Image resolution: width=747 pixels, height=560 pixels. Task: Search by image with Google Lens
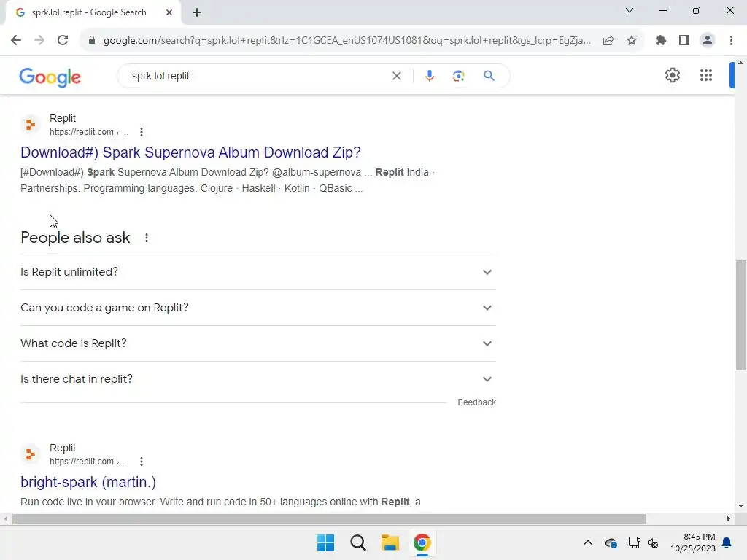coord(458,76)
